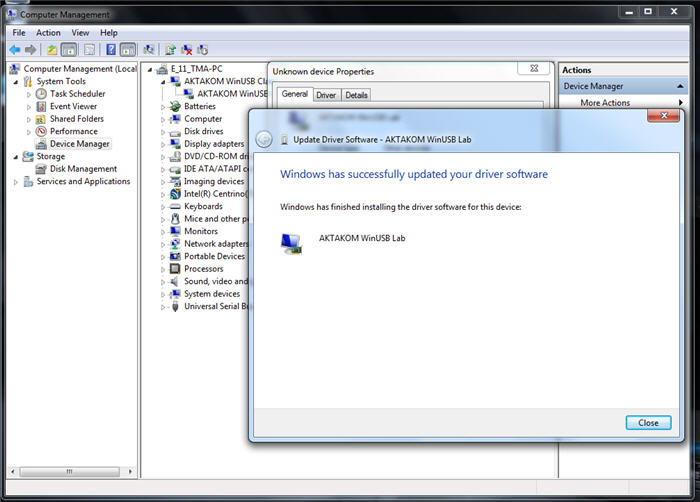This screenshot has height=502, width=700.
Task: Click the Uninstall device icon with red X
Action: tap(187, 50)
